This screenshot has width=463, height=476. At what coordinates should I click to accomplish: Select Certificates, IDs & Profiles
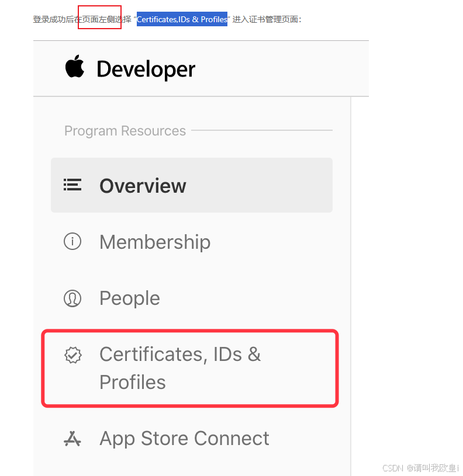coord(190,368)
